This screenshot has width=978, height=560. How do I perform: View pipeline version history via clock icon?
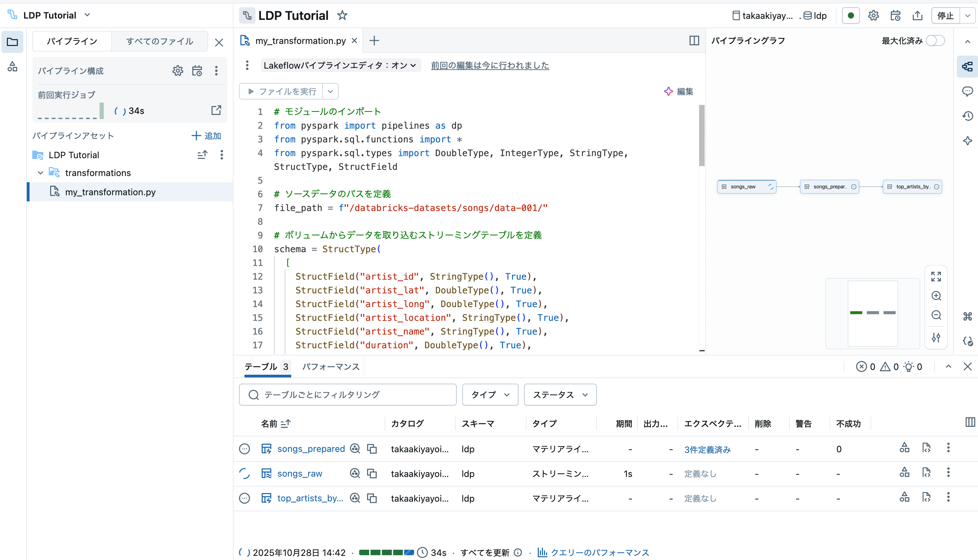[x=968, y=116]
